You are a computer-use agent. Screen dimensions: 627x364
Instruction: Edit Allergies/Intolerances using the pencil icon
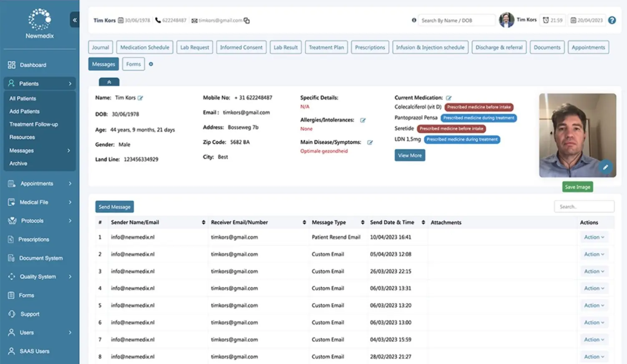coord(363,120)
